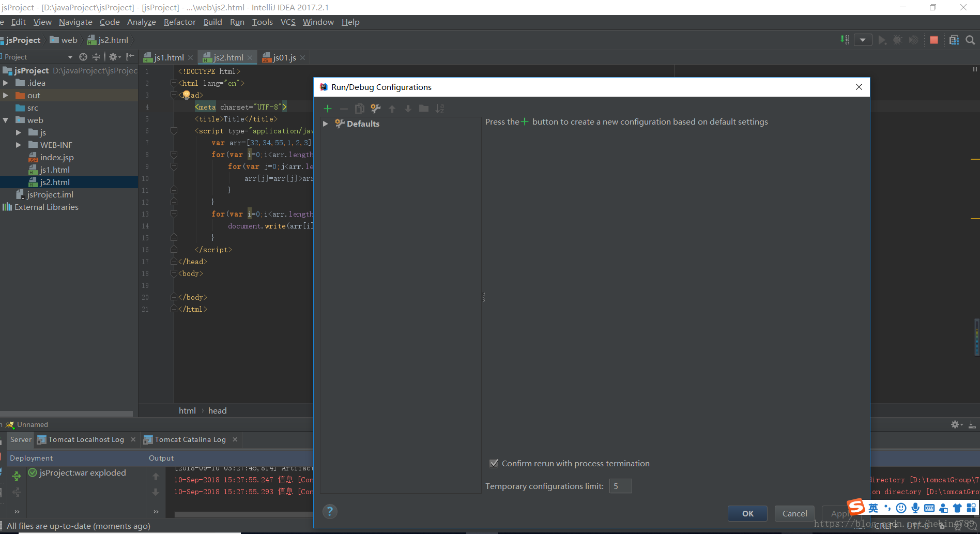Viewport: 980px width, 534px height.
Task: Click the Search Everywhere magnifier icon
Action: pos(970,40)
